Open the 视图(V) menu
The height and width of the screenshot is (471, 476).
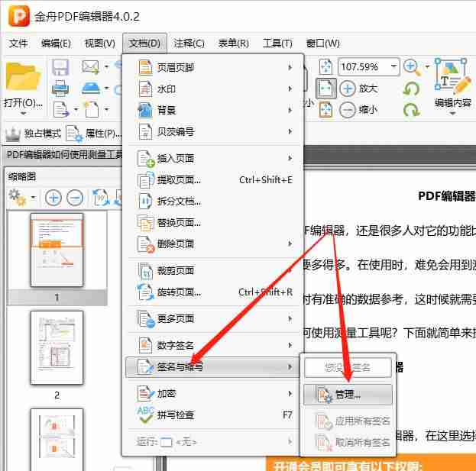100,44
